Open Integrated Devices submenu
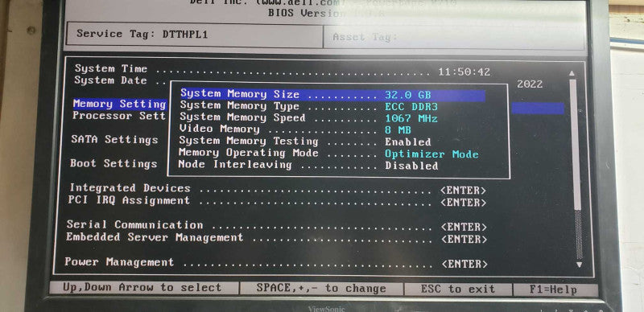Image resolution: width=644 pixels, height=312 pixels. coord(278,189)
